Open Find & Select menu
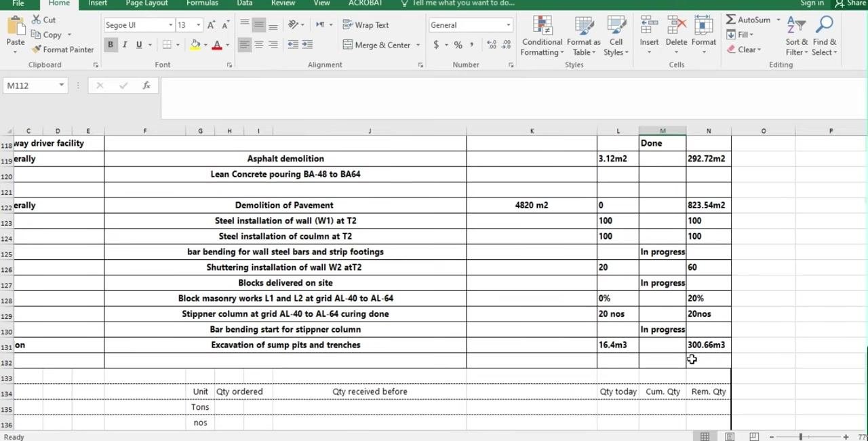This screenshot has width=868, height=441. (x=825, y=35)
